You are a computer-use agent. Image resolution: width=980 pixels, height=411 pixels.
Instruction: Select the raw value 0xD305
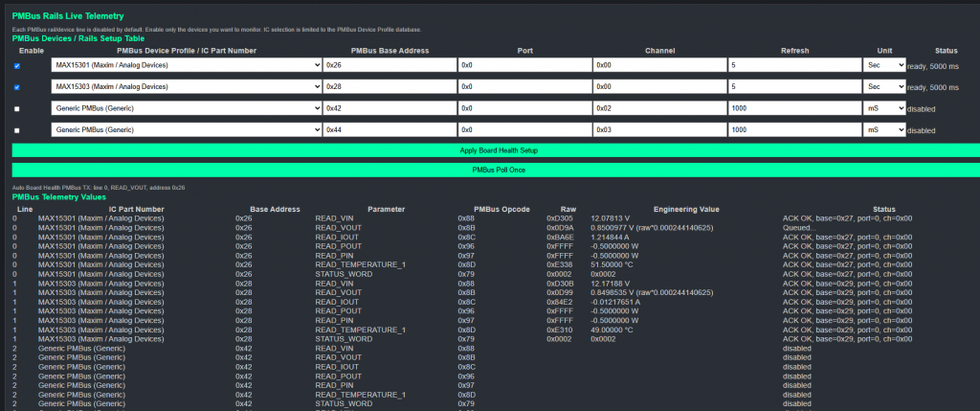(560, 218)
